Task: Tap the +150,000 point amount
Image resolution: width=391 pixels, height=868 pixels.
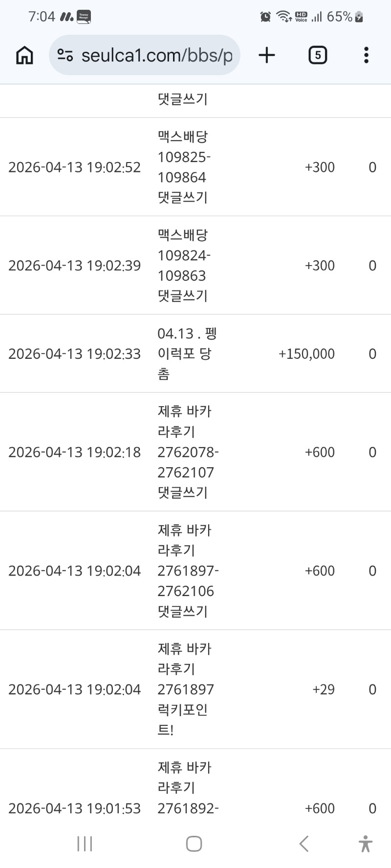Action: point(306,354)
